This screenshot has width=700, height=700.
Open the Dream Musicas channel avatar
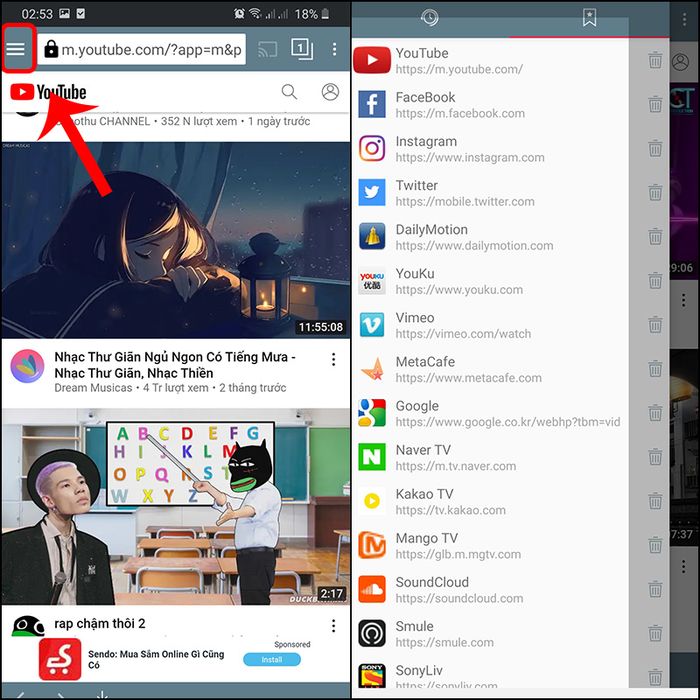[x=27, y=366]
